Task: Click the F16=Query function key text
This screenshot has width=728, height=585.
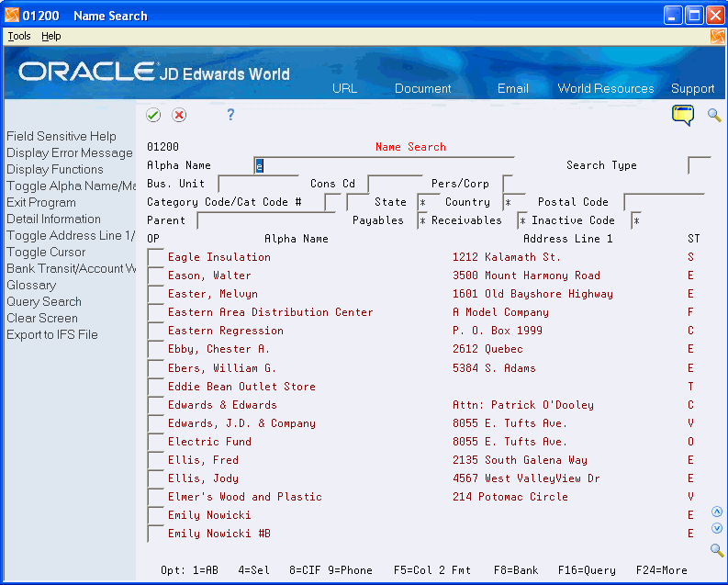Action: pos(587,570)
